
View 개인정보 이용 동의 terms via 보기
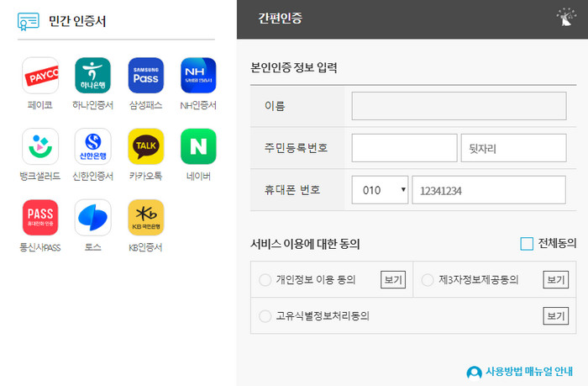pos(393,280)
